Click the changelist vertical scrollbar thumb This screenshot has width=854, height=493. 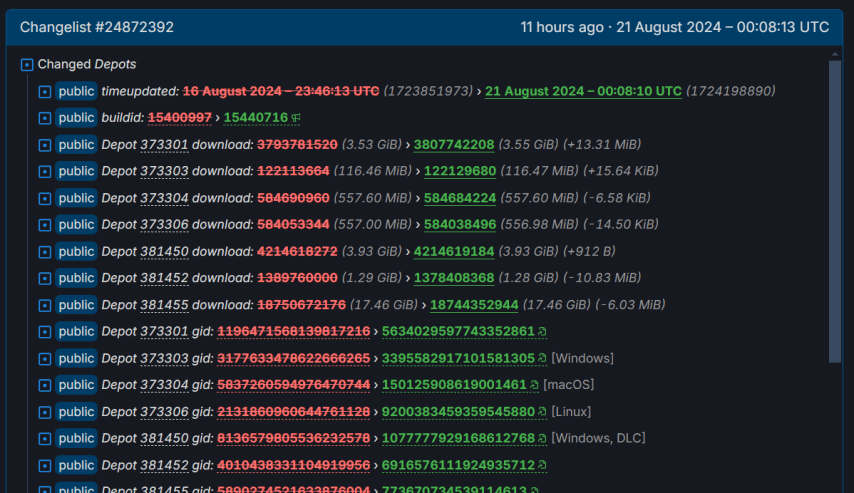pos(835,211)
